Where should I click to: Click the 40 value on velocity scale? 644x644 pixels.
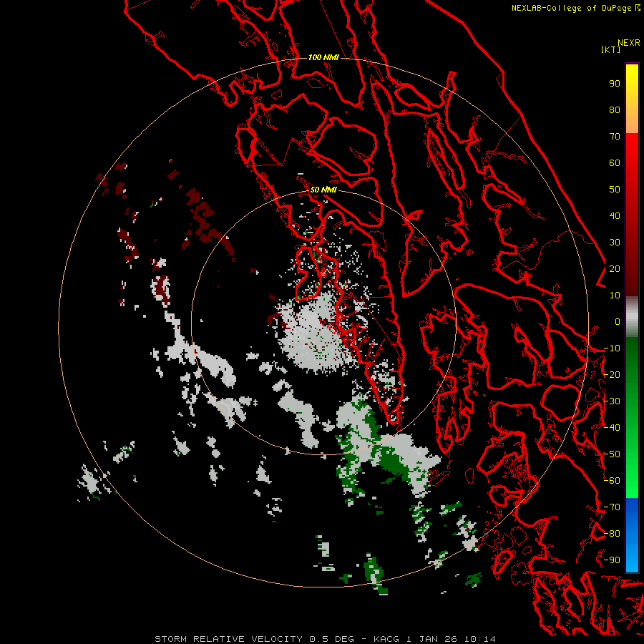pos(615,216)
